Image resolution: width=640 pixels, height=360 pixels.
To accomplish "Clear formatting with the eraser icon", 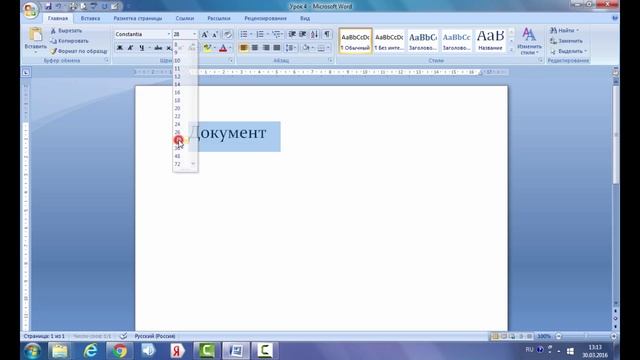I will [x=228, y=35].
